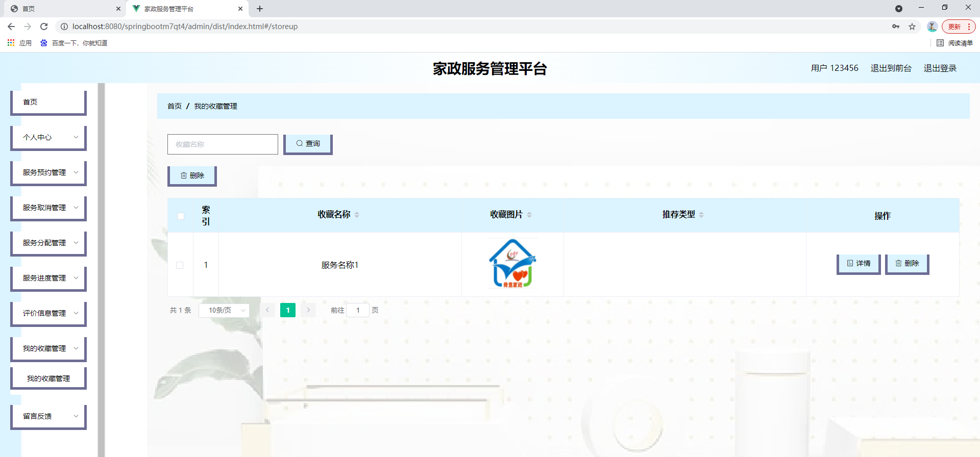Focus the 收藏名称 search field

pyautogui.click(x=223, y=144)
